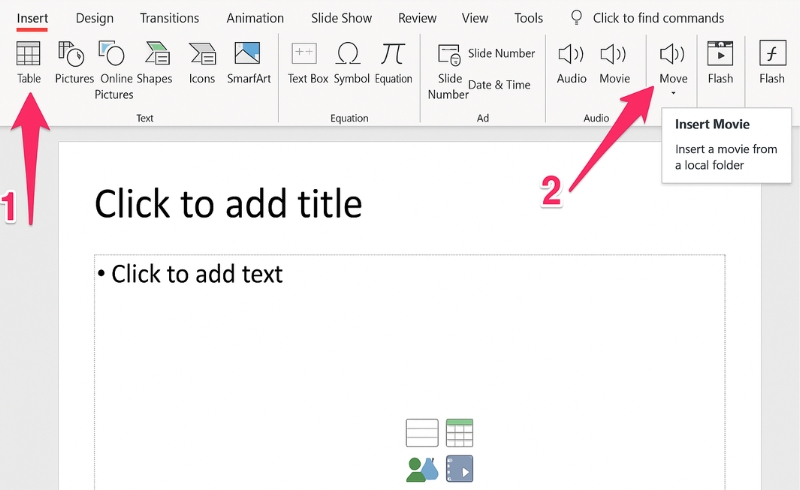The image size is (800, 490).
Task: Insert video via the filmstrip placeholder icon
Action: (x=459, y=469)
